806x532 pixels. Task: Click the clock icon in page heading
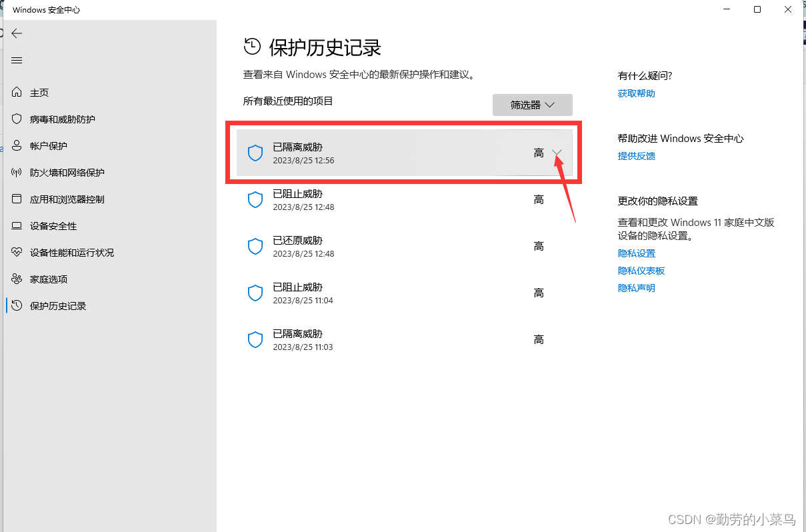[x=252, y=47]
